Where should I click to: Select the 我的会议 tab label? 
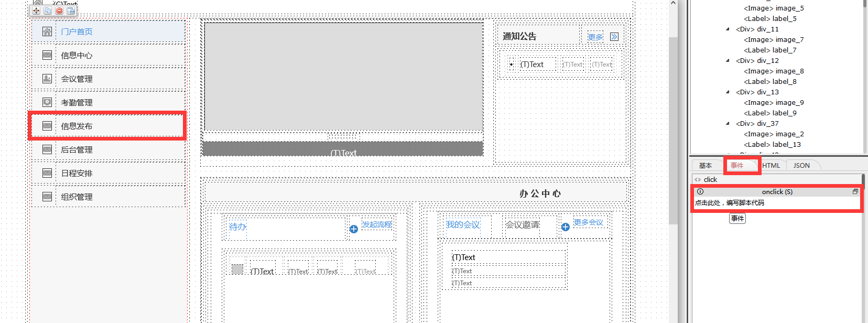coord(463,224)
